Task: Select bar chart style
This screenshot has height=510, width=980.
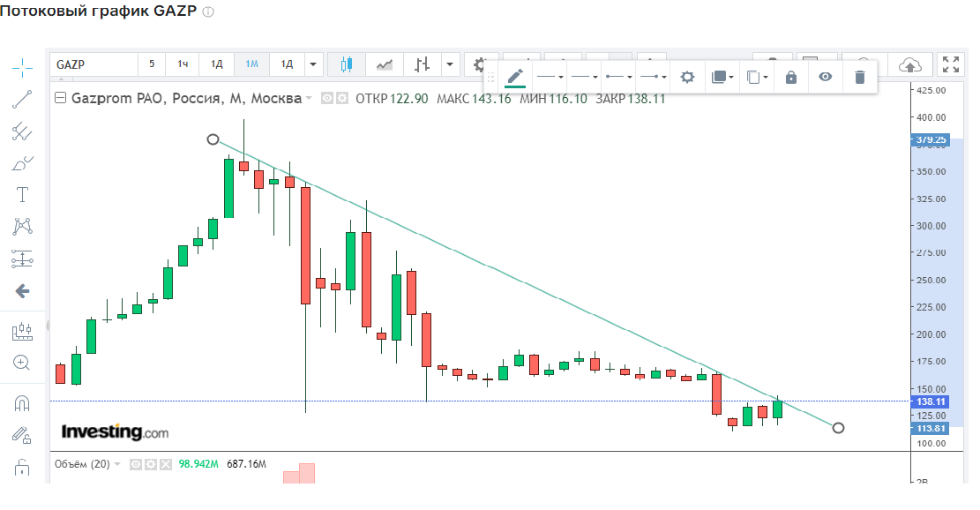Action: (423, 64)
